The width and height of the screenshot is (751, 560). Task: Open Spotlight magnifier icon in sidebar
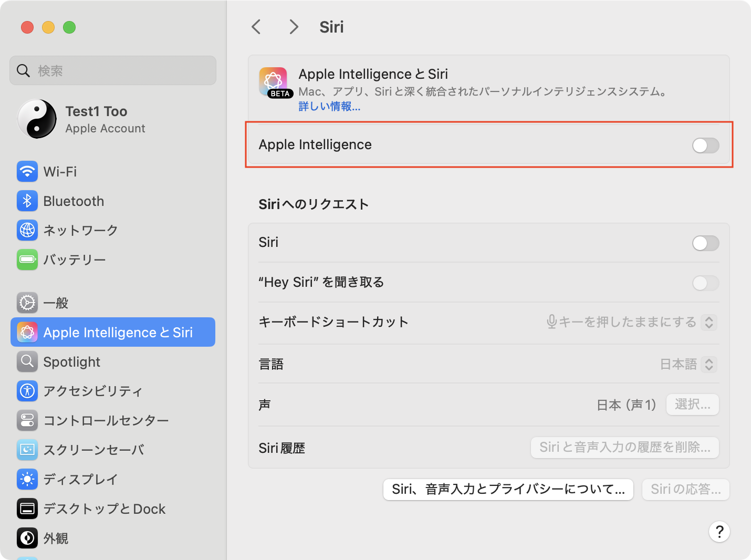[x=27, y=362]
